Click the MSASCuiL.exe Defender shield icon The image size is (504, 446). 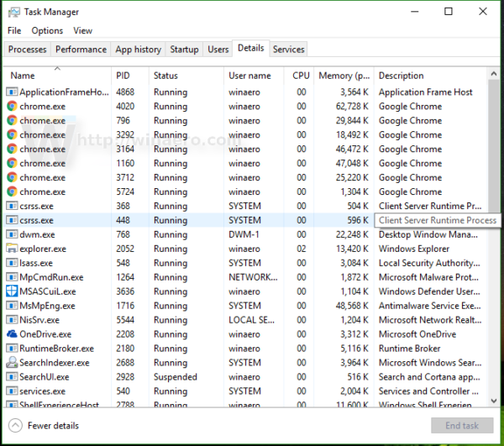tap(12, 291)
